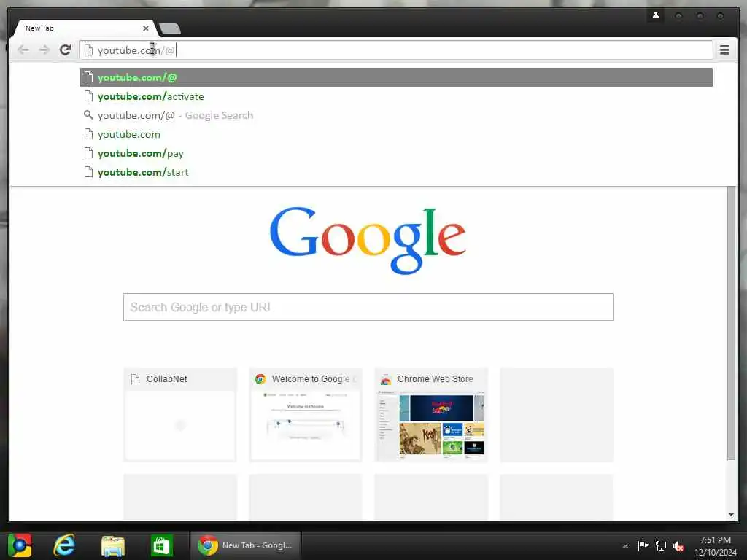Screen dimensions: 747x560
Task: Click the browser Back arrow
Action: [23, 50]
